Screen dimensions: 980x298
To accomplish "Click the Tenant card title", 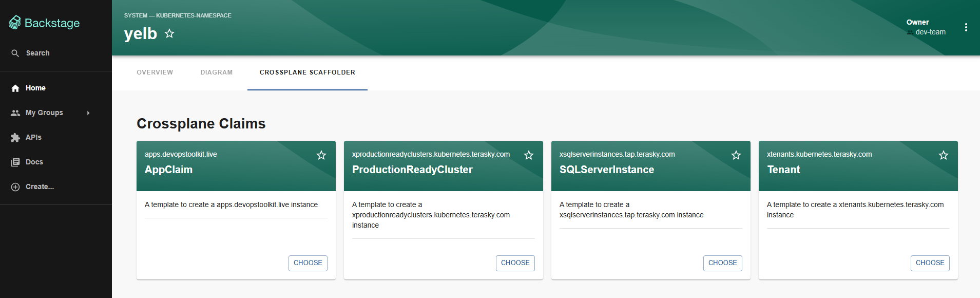I will coord(783,170).
